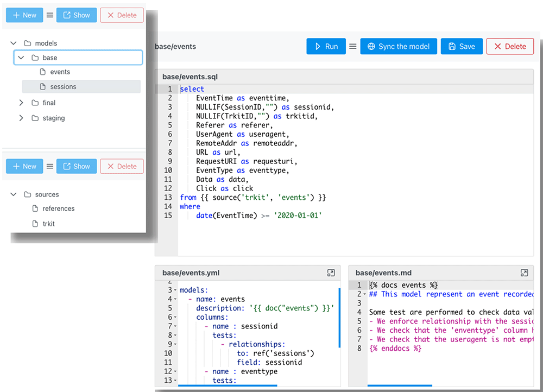
Task: Open the references source file
Action: click(x=59, y=209)
